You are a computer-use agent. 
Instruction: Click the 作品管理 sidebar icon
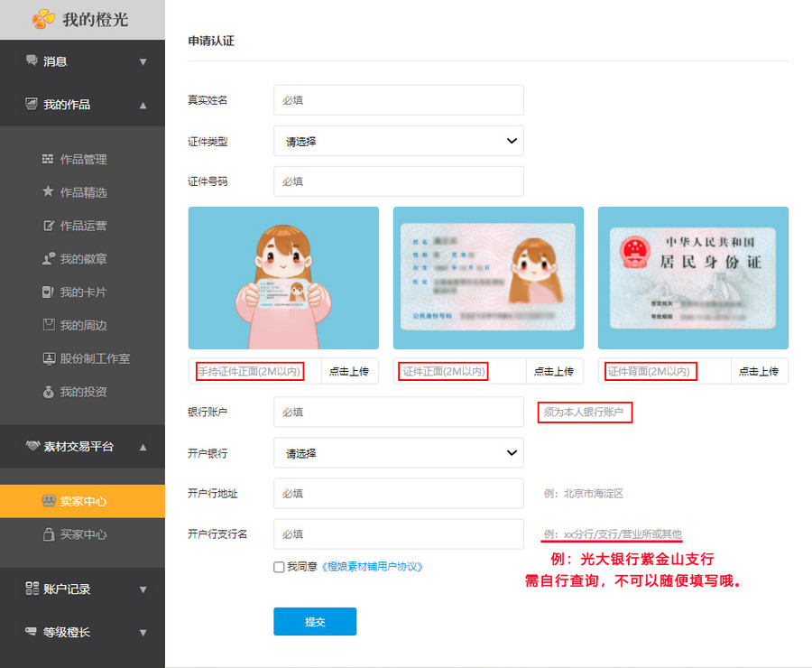tap(48, 160)
